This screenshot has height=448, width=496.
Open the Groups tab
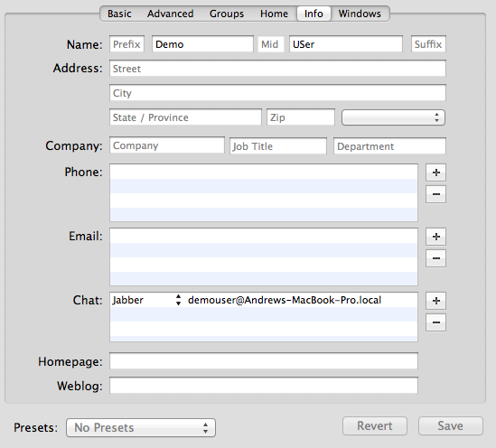pyautogui.click(x=227, y=14)
